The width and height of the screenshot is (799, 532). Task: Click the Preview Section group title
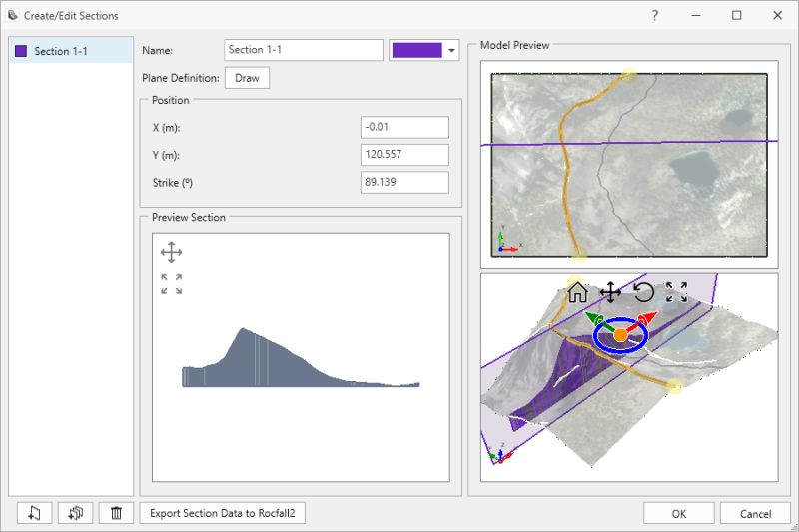(189, 217)
